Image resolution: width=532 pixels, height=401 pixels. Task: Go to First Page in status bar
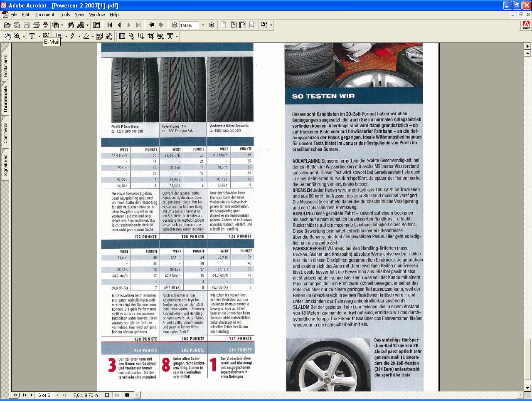click(25, 395)
